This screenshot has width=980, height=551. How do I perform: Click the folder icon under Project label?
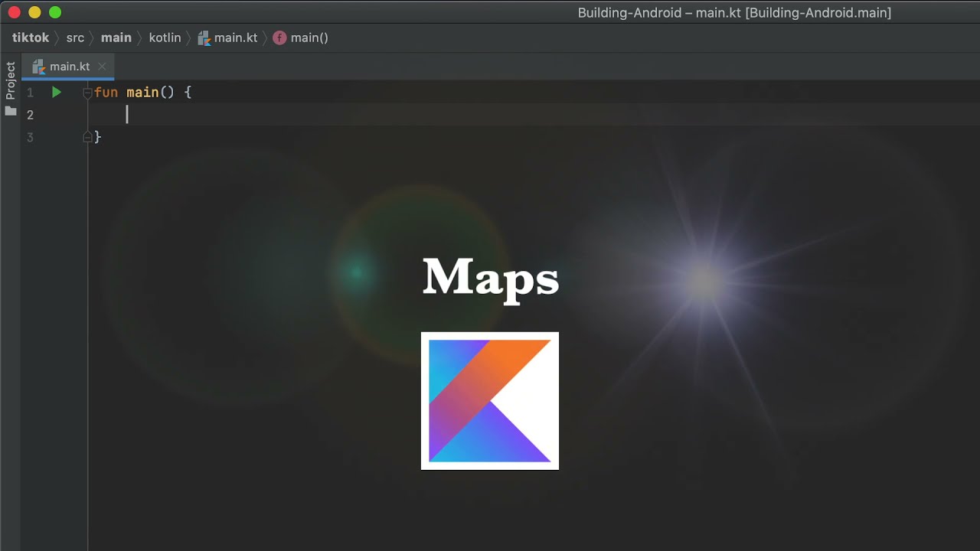(11, 111)
